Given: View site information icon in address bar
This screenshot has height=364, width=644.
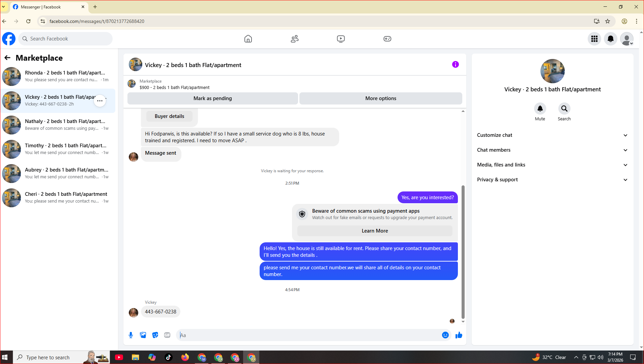Looking at the screenshot, I should point(43,21).
